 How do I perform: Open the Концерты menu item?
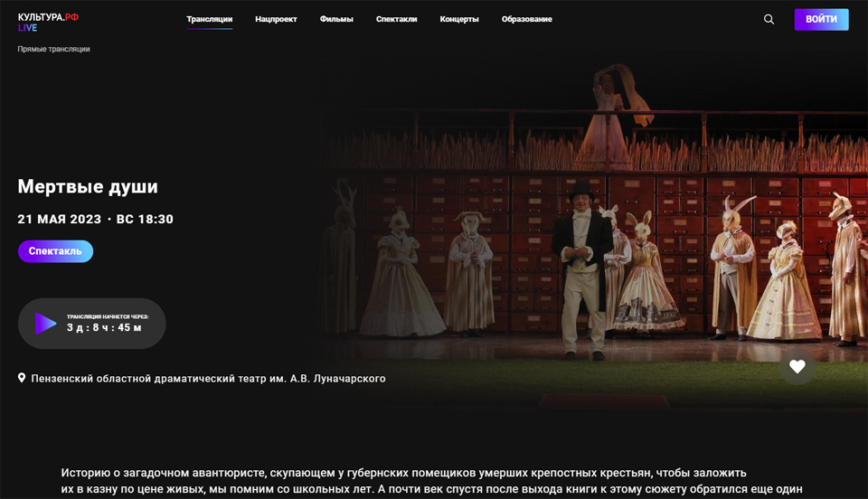[x=459, y=19]
